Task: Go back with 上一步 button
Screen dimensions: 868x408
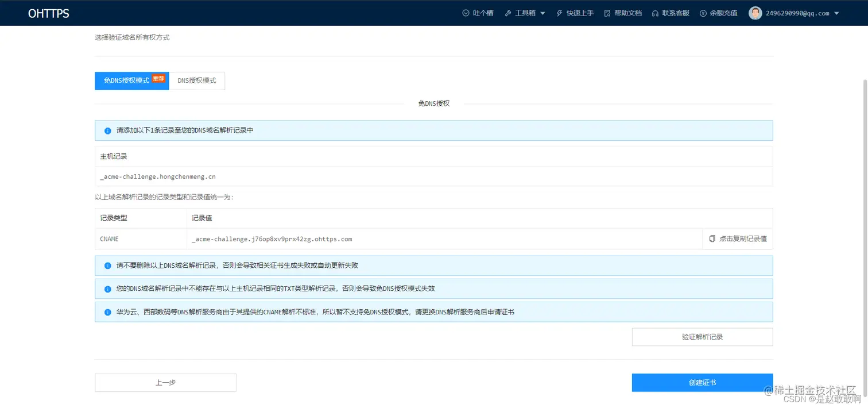Action: pos(165,383)
